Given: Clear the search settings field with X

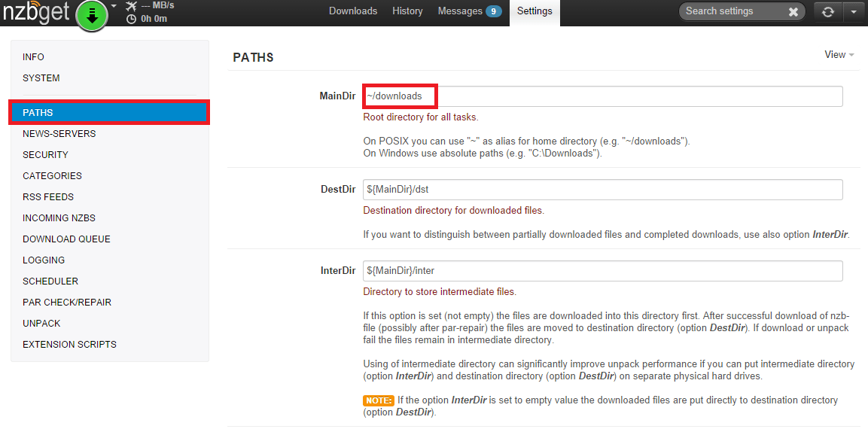Looking at the screenshot, I should point(793,11).
